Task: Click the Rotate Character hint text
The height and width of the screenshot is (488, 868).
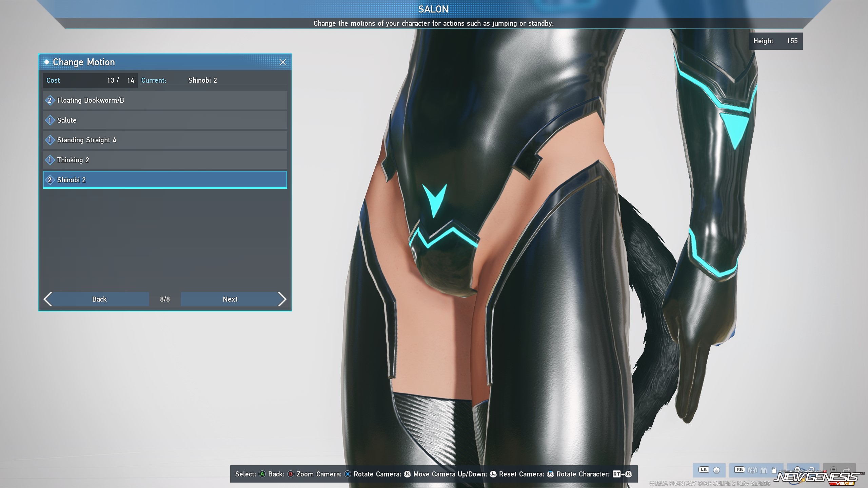Action: click(583, 474)
